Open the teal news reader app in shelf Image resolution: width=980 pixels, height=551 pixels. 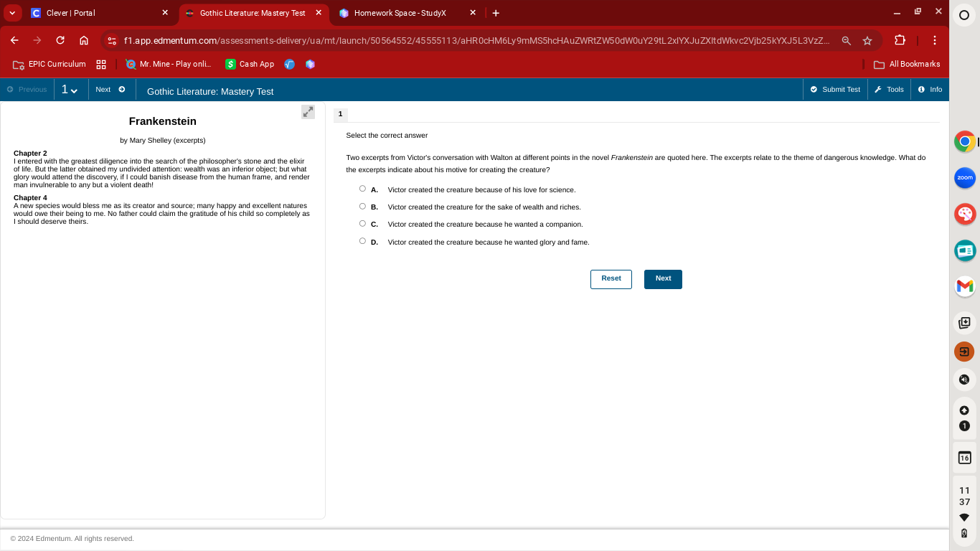click(965, 250)
